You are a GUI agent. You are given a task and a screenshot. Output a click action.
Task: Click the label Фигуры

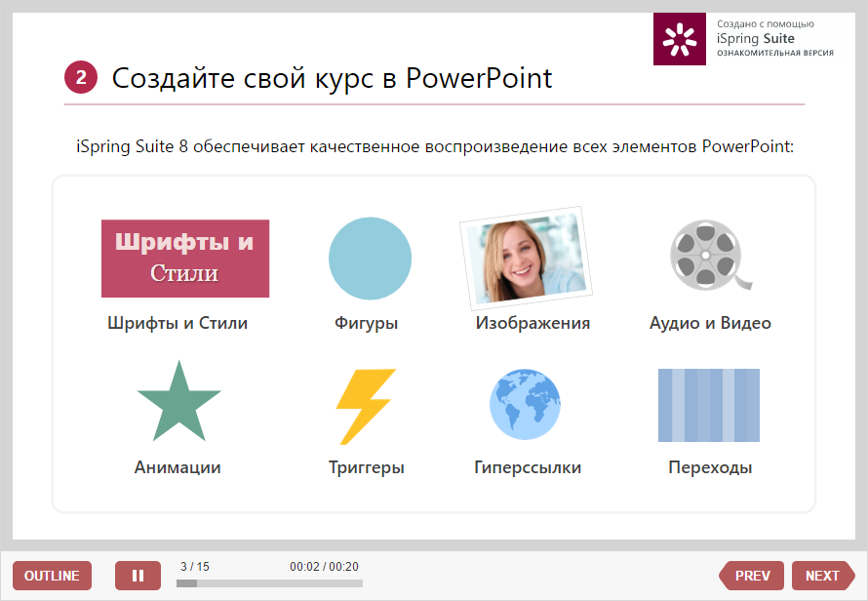pyautogui.click(x=366, y=323)
